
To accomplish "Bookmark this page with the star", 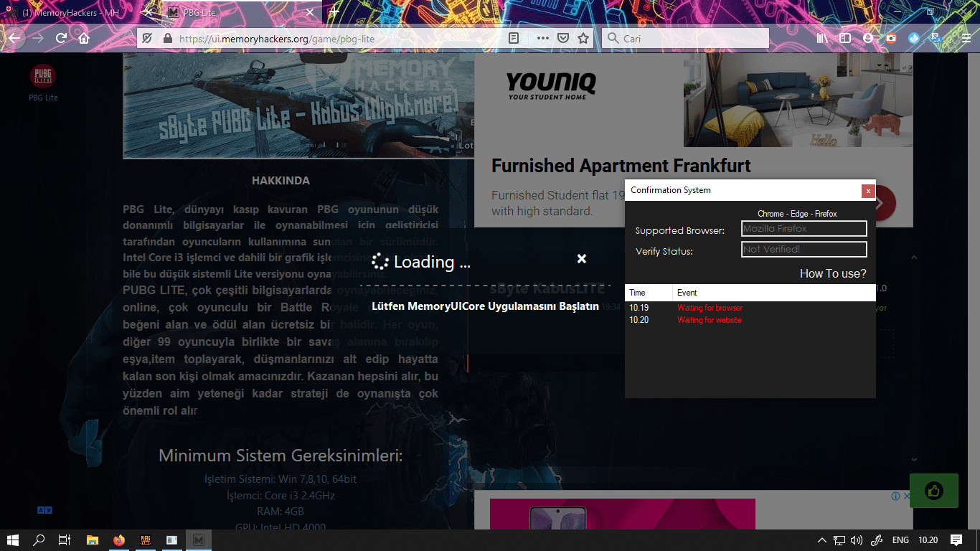I will 583,39.
